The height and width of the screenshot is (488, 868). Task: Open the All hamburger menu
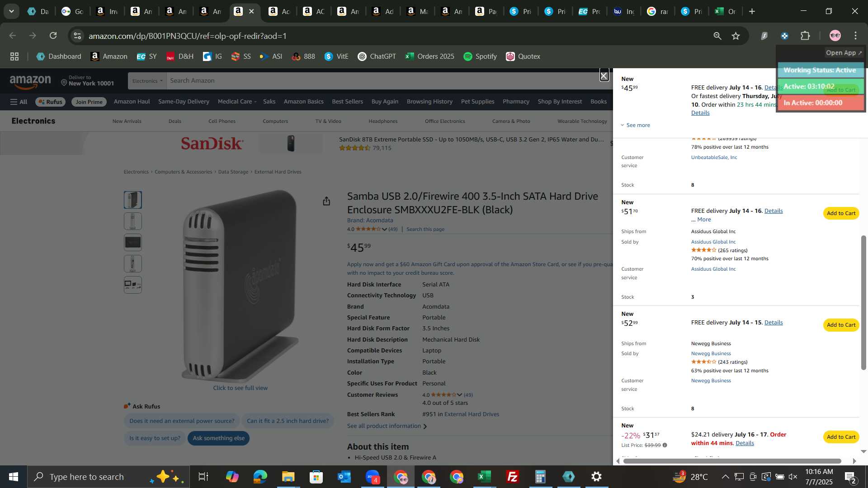[x=19, y=102]
